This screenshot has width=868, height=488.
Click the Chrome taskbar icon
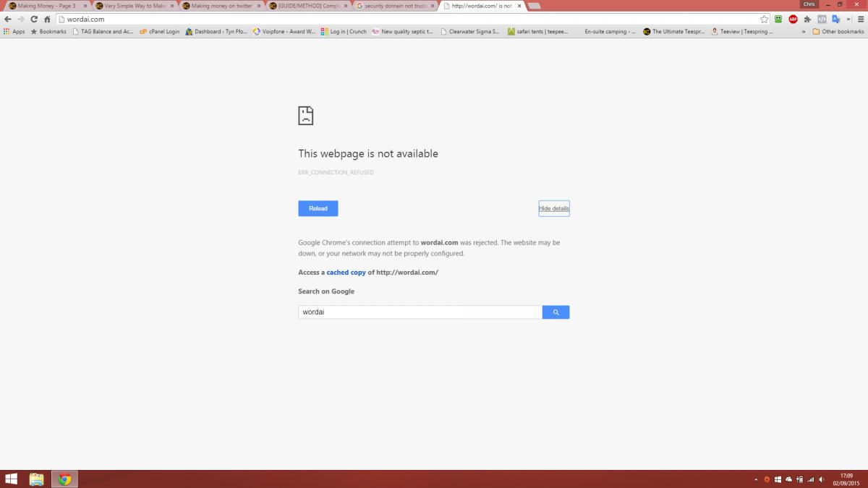tap(64, 479)
